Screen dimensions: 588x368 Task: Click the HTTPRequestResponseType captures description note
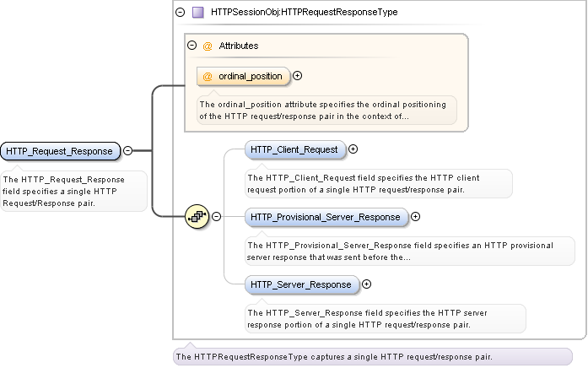point(333,356)
